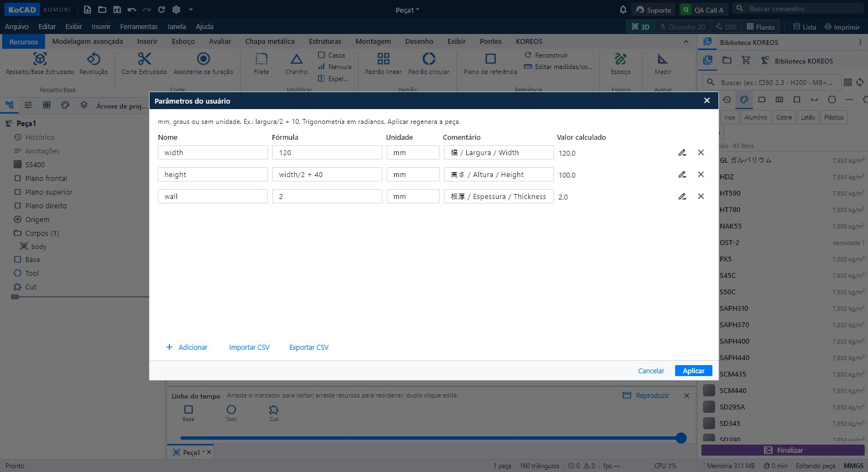Click the library search field
868x472 pixels.
coord(772,82)
